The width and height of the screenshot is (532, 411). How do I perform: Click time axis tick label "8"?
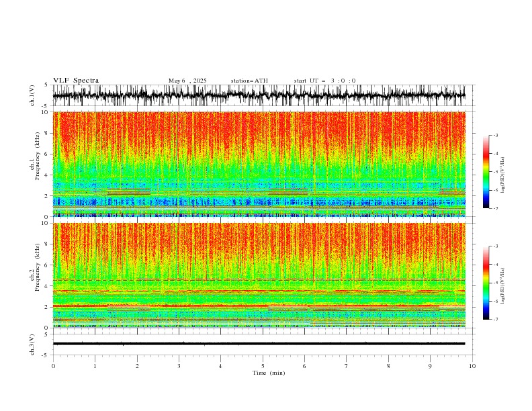click(x=388, y=366)
